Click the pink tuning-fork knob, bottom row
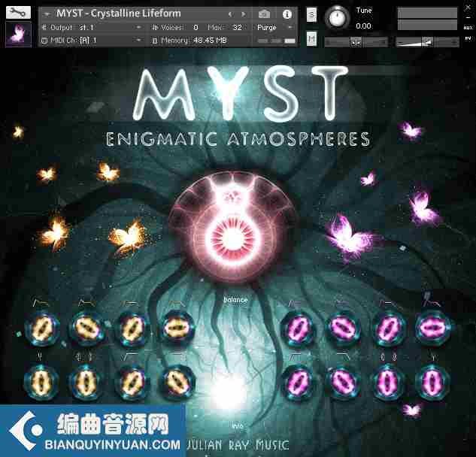Viewport: 476px width, 457px height. coord(432,381)
